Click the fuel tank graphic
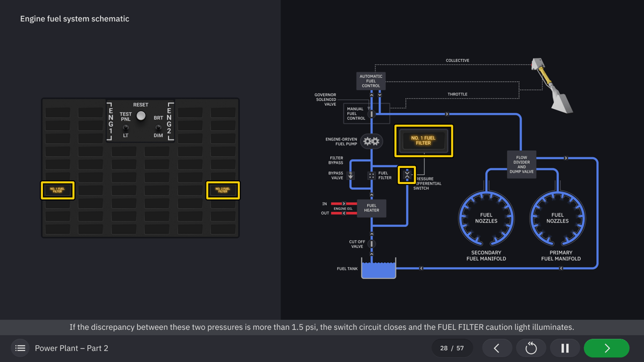 pos(378,269)
